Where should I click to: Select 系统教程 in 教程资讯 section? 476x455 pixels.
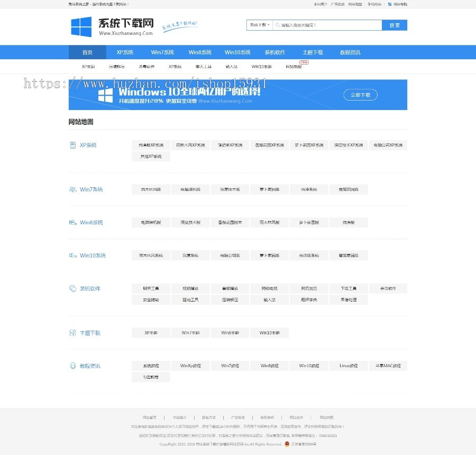tap(151, 366)
